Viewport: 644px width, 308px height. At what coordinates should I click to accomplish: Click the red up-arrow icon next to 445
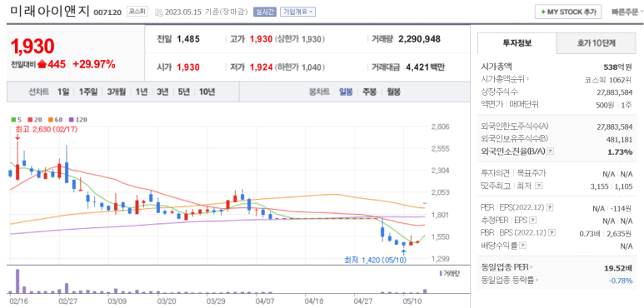pyautogui.click(x=42, y=64)
